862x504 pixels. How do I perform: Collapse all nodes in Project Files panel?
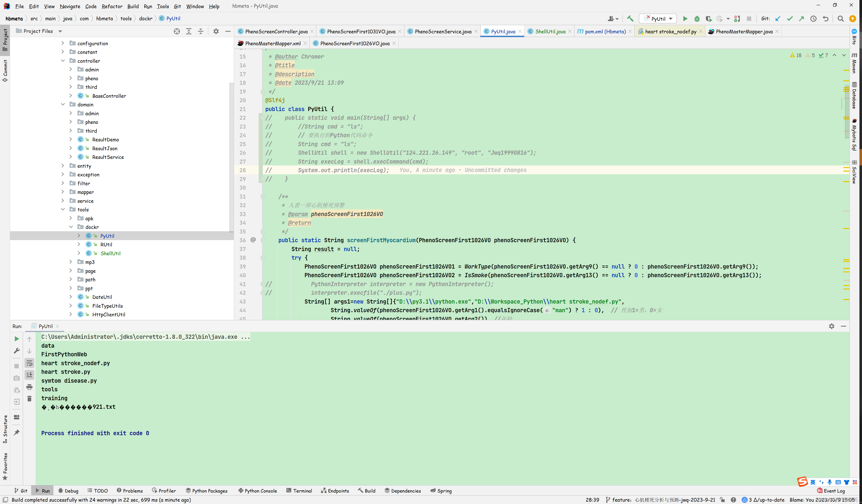click(x=200, y=31)
